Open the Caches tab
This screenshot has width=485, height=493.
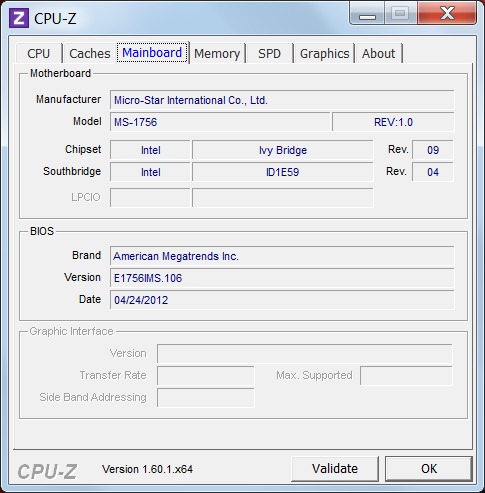click(x=90, y=53)
